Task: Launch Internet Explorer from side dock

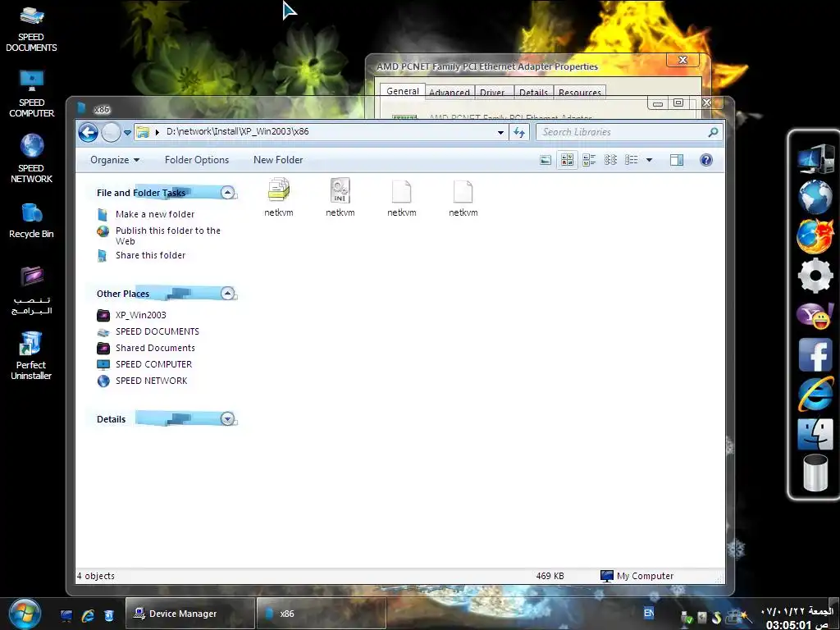Action: point(815,394)
